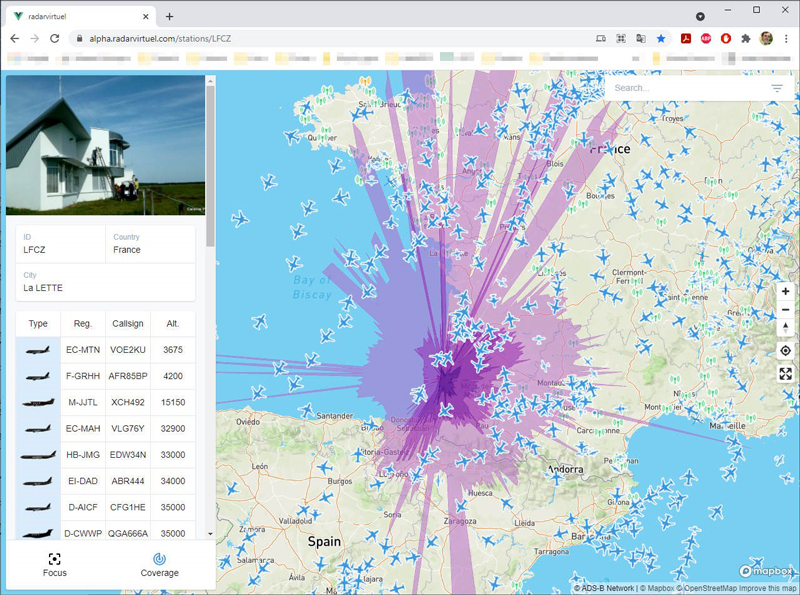The image size is (800, 595).
Task: Sort table by Reg. column header
Action: pyautogui.click(x=83, y=324)
